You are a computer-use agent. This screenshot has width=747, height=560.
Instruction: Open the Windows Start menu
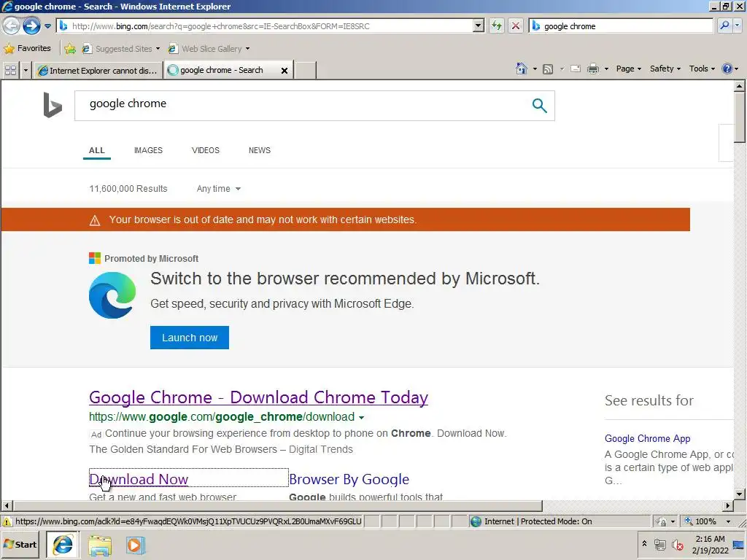coord(20,545)
